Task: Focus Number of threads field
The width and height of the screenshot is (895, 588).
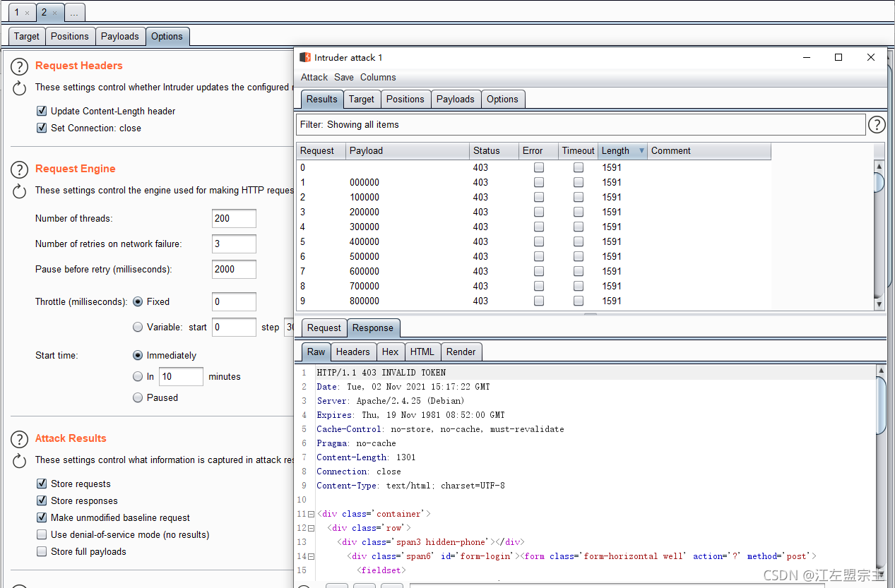Action: (234, 219)
